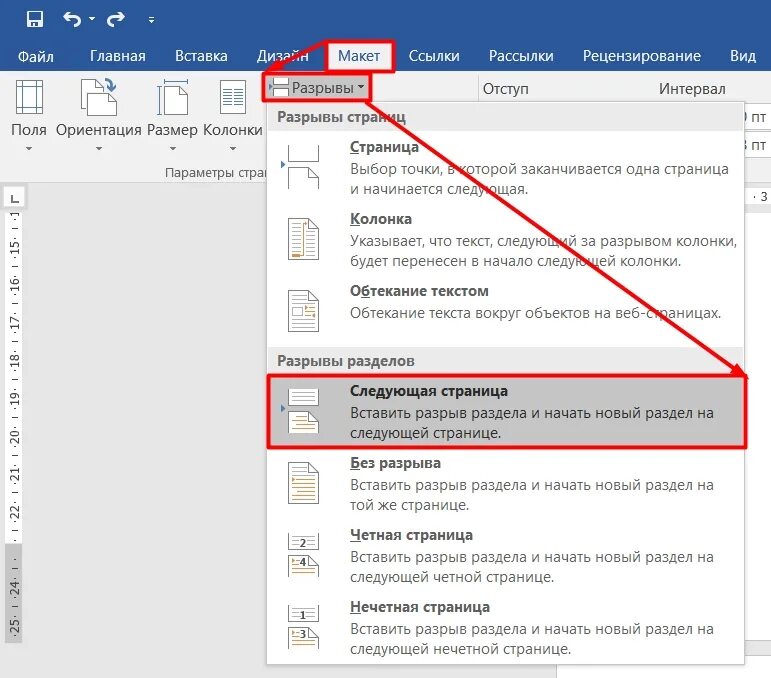
Task: Switch to the Главная tab
Action: (x=118, y=56)
